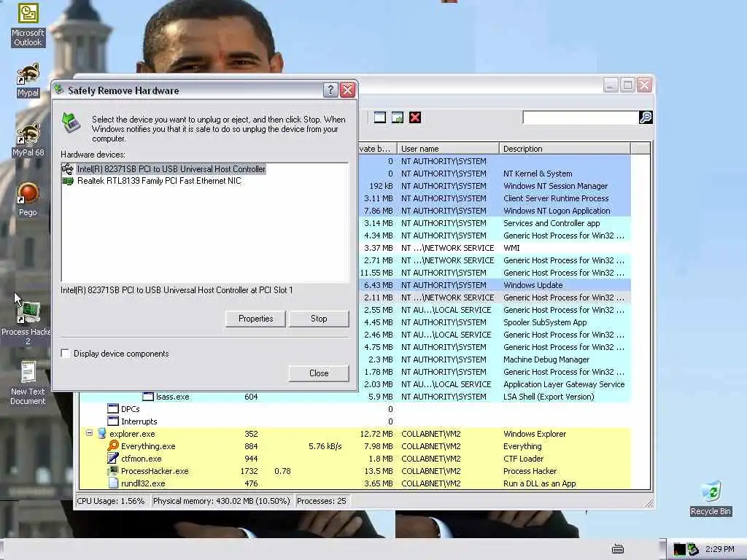The width and height of the screenshot is (747, 560).
Task: Select the MyPal 68 desktop shortcut
Action: pos(28,140)
